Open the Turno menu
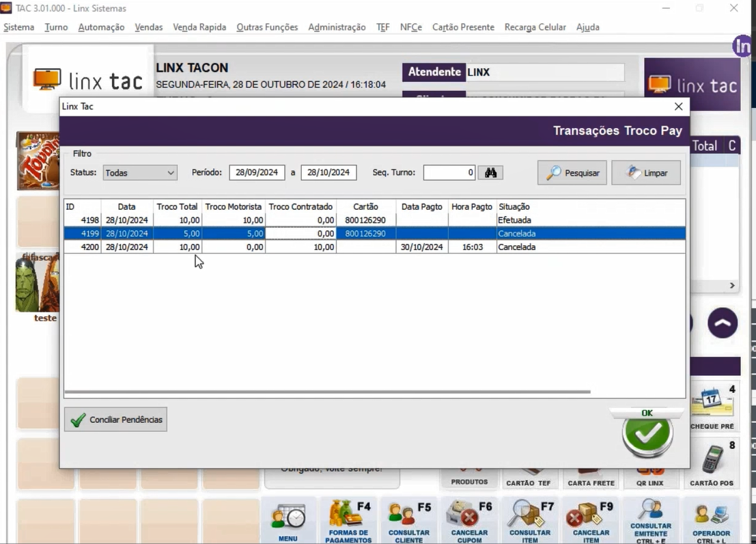This screenshot has height=544, width=756. tap(56, 27)
